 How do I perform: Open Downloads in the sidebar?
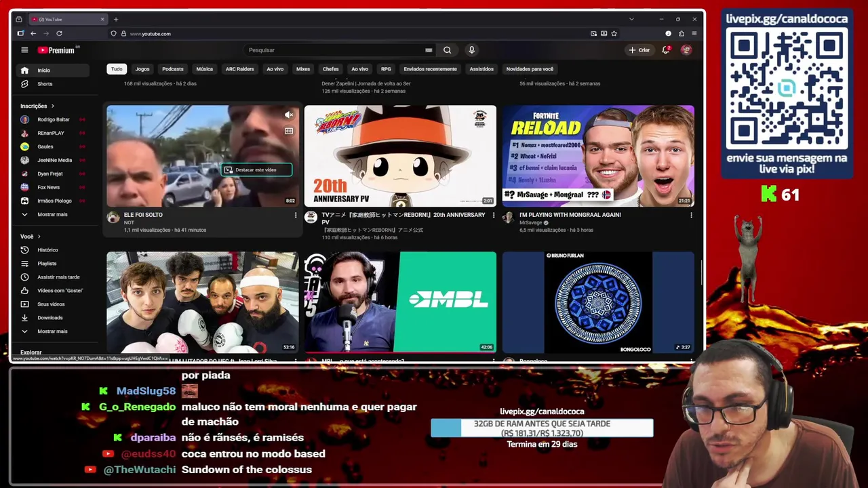click(x=53, y=318)
